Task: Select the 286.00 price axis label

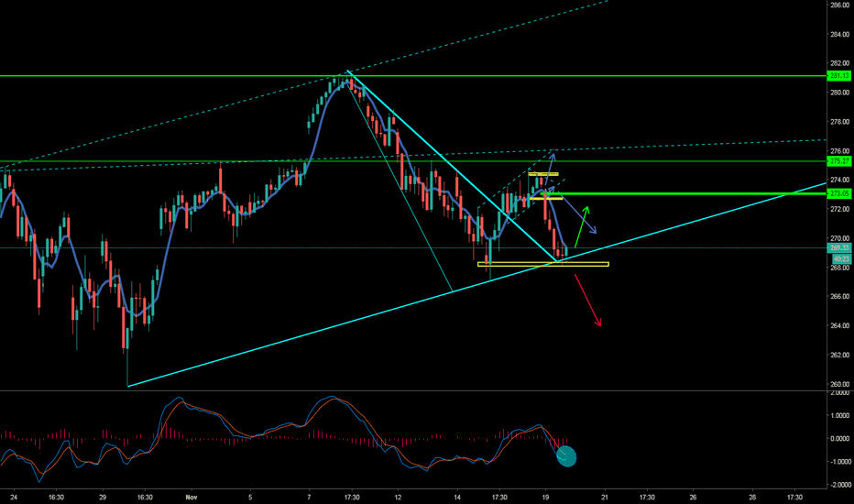Action: 840,5
